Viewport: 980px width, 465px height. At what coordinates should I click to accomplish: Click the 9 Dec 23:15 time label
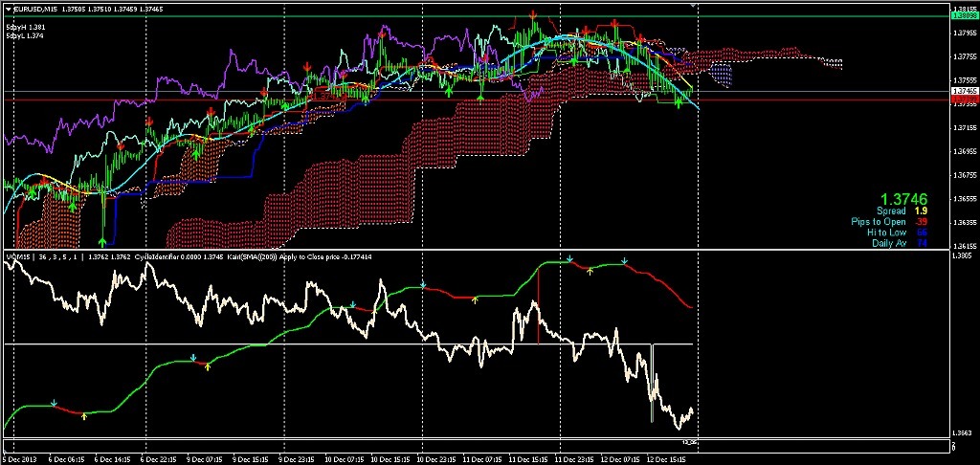pyautogui.click(x=299, y=459)
